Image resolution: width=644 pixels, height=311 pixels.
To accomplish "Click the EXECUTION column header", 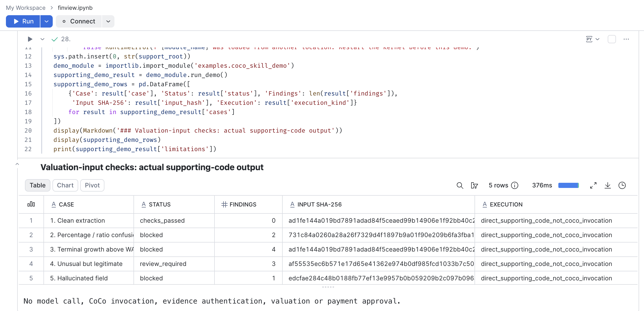I will click(556, 204).
